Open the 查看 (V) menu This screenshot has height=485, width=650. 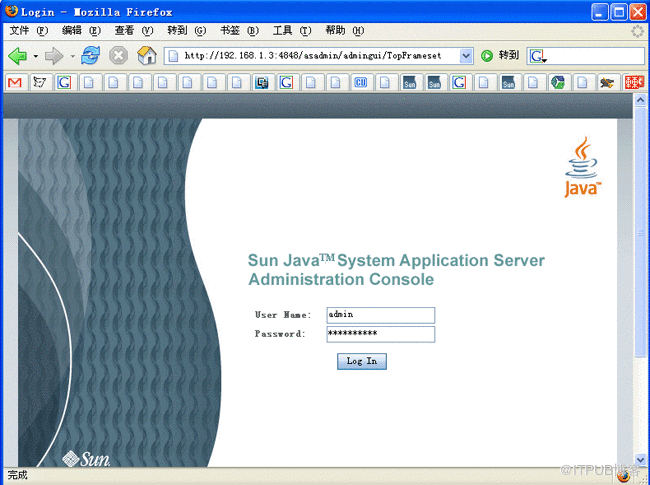[x=134, y=31]
